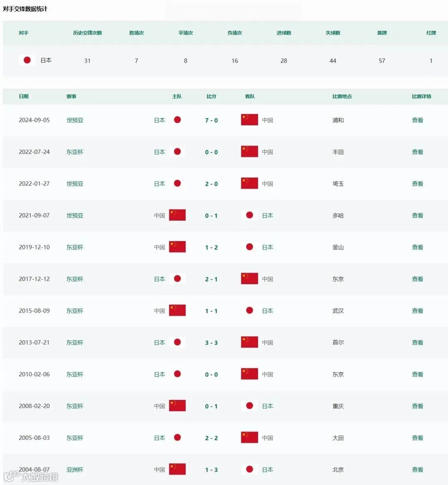Click the 进球数 column header

click(284, 33)
